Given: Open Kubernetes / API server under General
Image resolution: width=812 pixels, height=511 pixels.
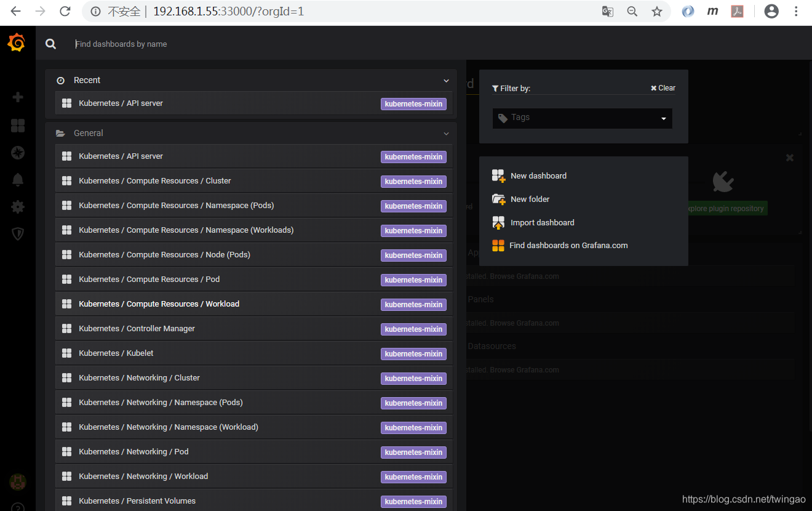Looking at the screenshot, I should (253, 156).
